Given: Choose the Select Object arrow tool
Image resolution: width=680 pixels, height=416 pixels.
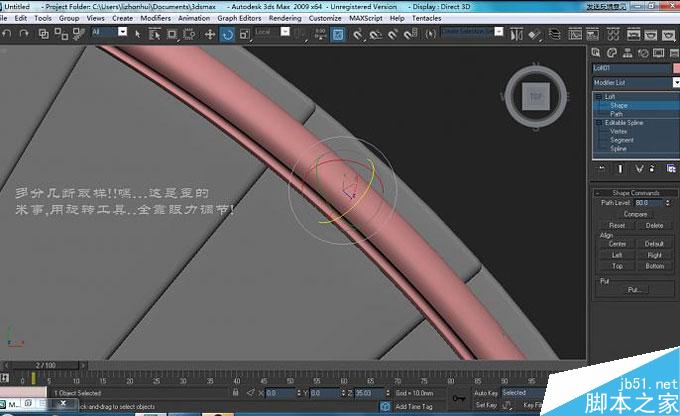Looking at the screenshot, I should click(x=137, y=34).
